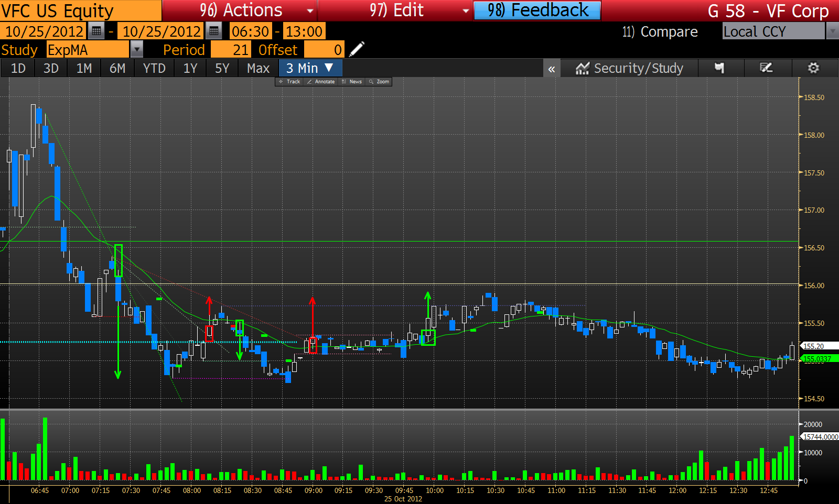This screenshot has height=504, width=839.
Task: Click the ExpMA study name field
Action: (x=88, y=50)
